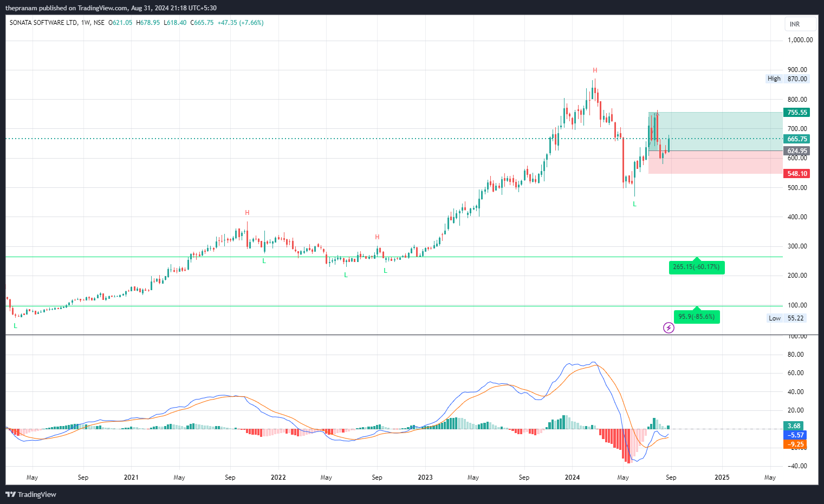Select the 95.9(-85.6%) price callout
Image resolution: width=824 pixels, height=504 pixels.
pyautogui.click(x=697, y=317)
